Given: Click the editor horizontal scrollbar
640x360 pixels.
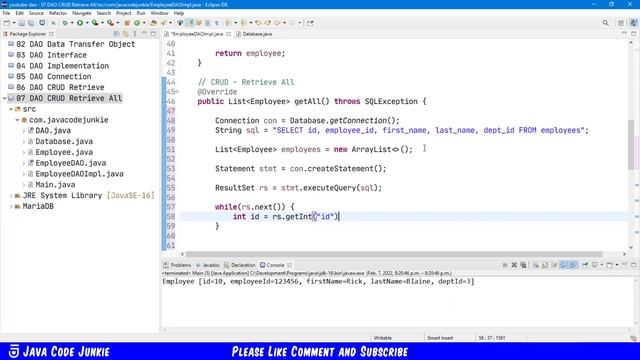Looking at the screenshot, I should click(394, 254).
